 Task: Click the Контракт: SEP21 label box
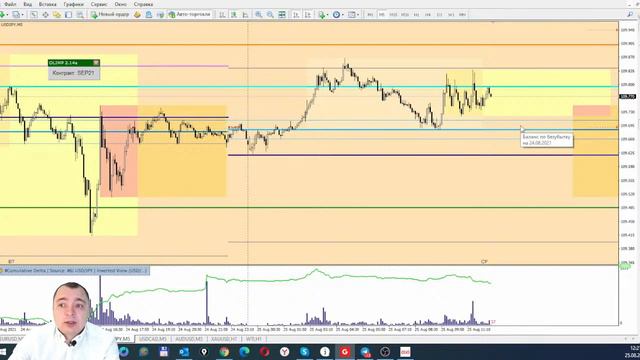[x=74, y=73]
